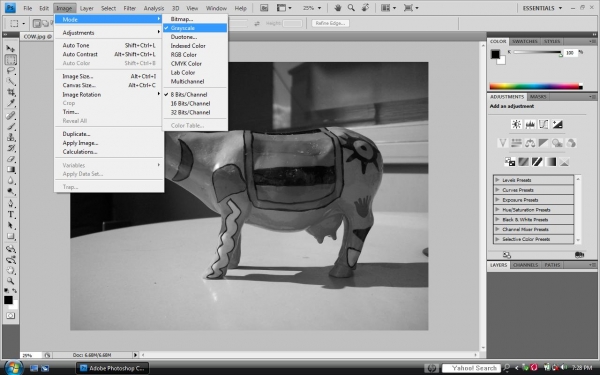Add an Exposure adjustment from the icon grid
600x375 pixels.
557,124
